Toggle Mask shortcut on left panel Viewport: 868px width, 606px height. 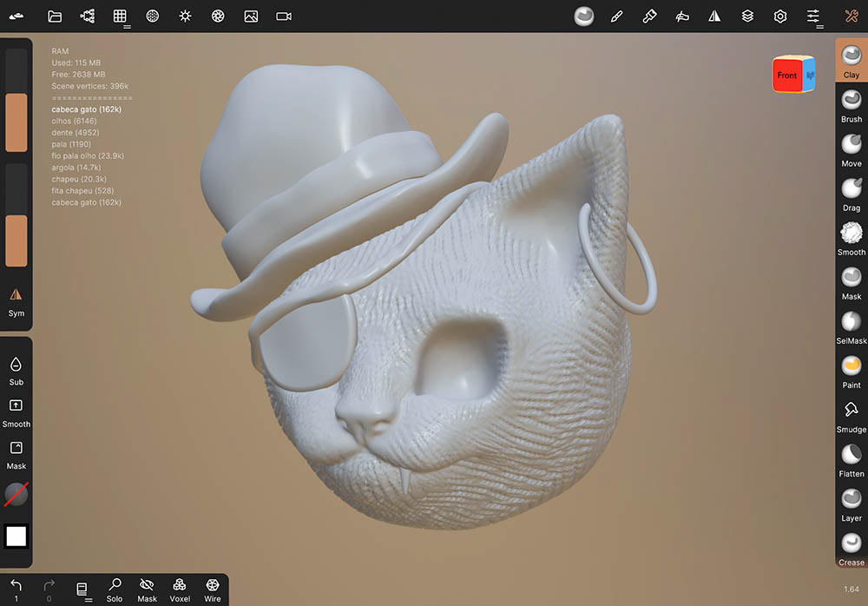click(x=16, y=455)
